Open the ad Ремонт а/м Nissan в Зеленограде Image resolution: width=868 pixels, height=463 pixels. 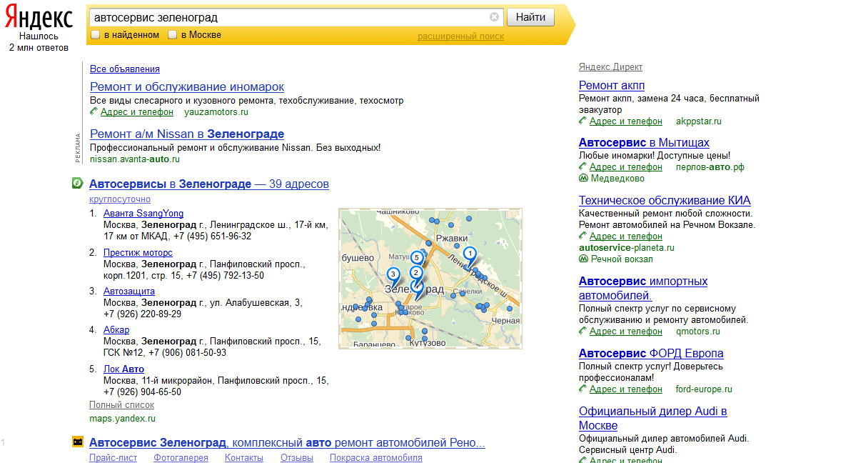[187, 134]
